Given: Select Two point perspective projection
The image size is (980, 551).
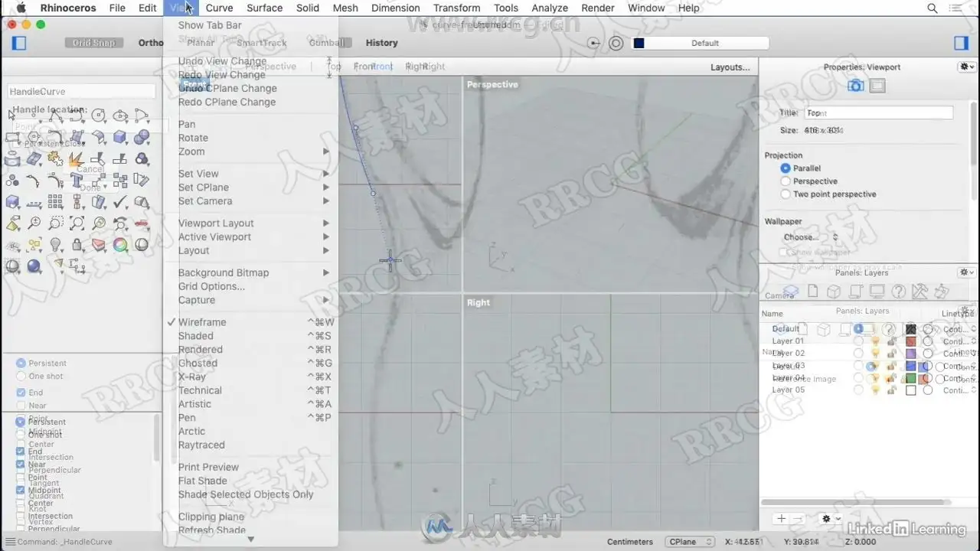Looking at the screenshot, I should pyautogui.click(x=786, y=194).
